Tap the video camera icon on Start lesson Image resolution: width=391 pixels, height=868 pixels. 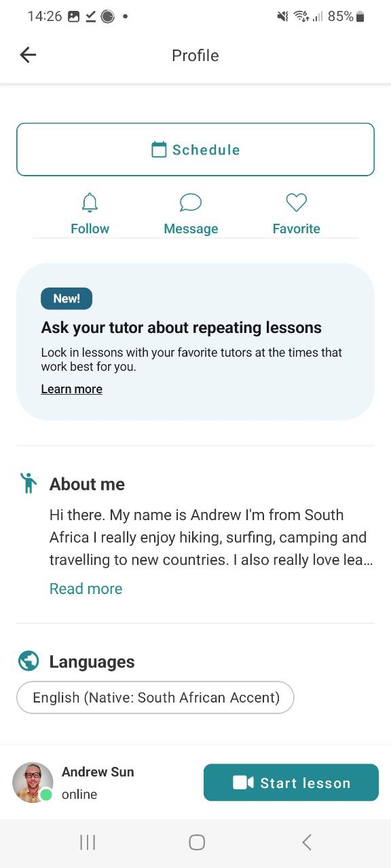243,783
